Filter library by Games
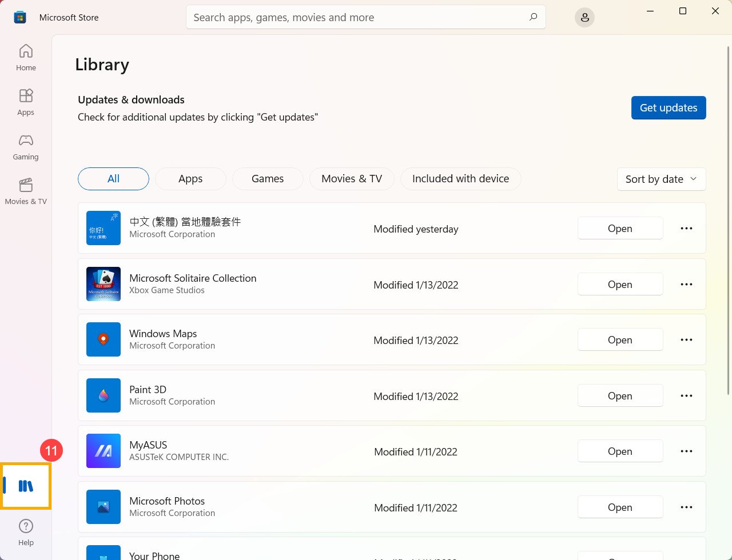Image resolution: width=732 pixels, height=560 pixels. click(268, 179)
